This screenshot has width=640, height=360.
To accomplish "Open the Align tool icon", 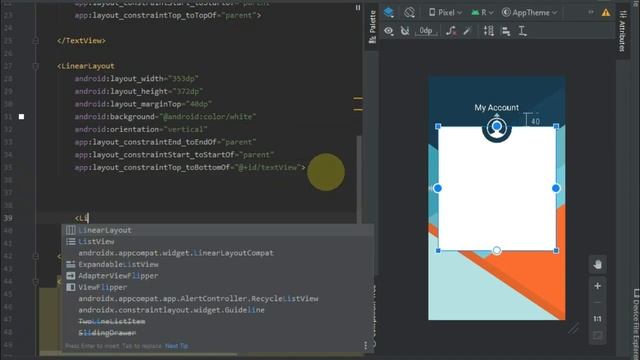I will tap(506, 31).
